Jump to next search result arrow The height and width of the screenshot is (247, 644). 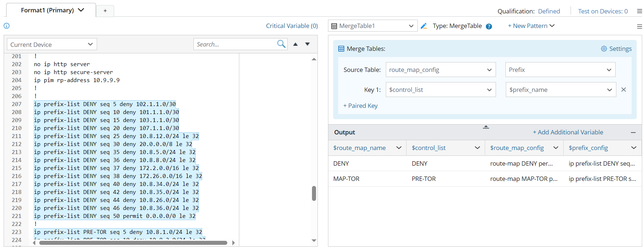pyautogui.click(x=307, y=44)
